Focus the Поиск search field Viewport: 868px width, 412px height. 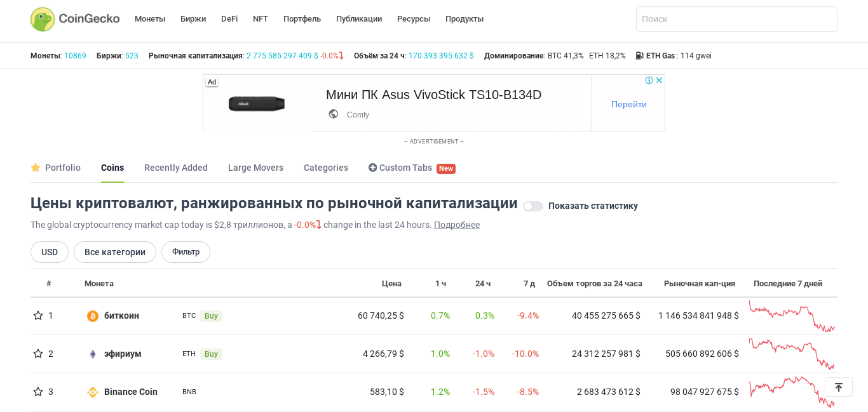736,19
